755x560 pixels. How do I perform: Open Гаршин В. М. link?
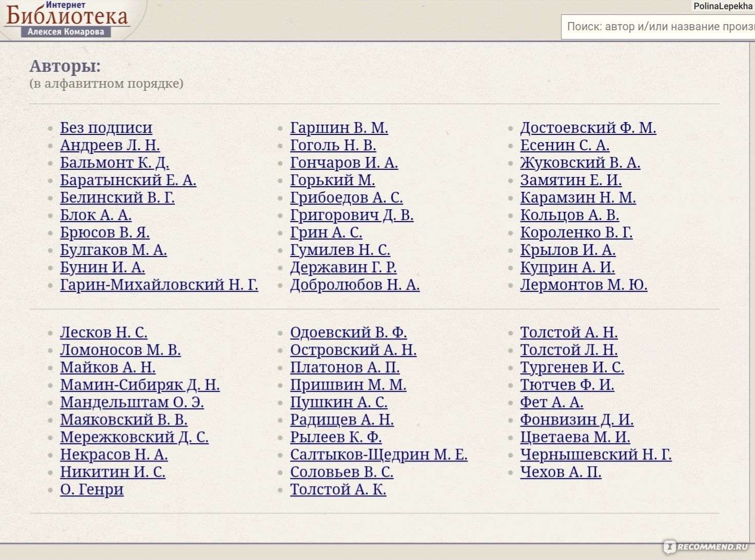[x=339, y=128]
